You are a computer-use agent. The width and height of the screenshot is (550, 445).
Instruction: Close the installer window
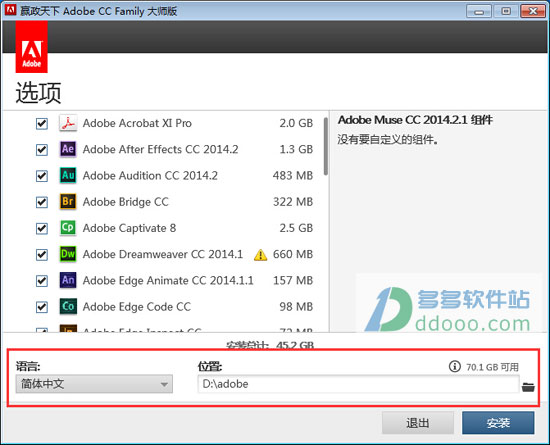pos(533,12)
